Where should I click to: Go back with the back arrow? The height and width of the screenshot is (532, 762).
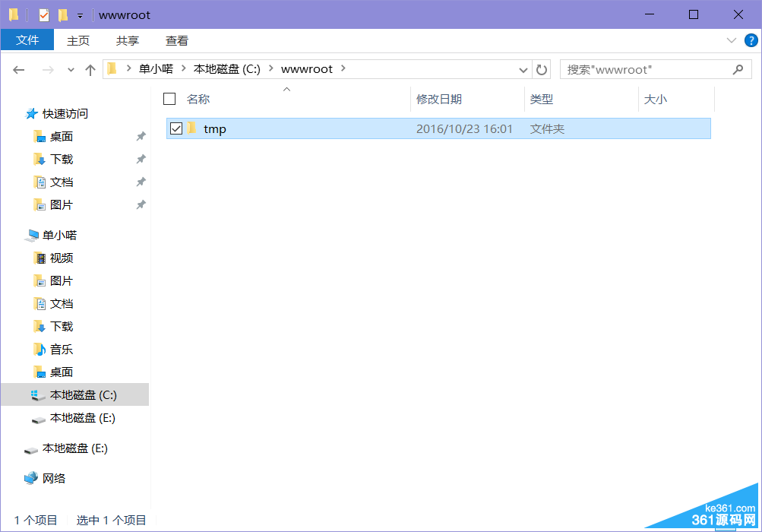pos(18,70)
